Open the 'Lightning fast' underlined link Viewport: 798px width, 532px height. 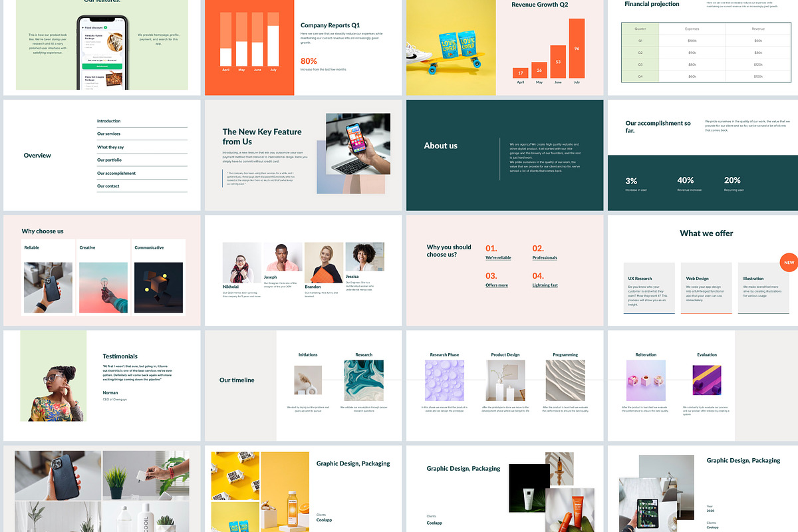[545, 285]
